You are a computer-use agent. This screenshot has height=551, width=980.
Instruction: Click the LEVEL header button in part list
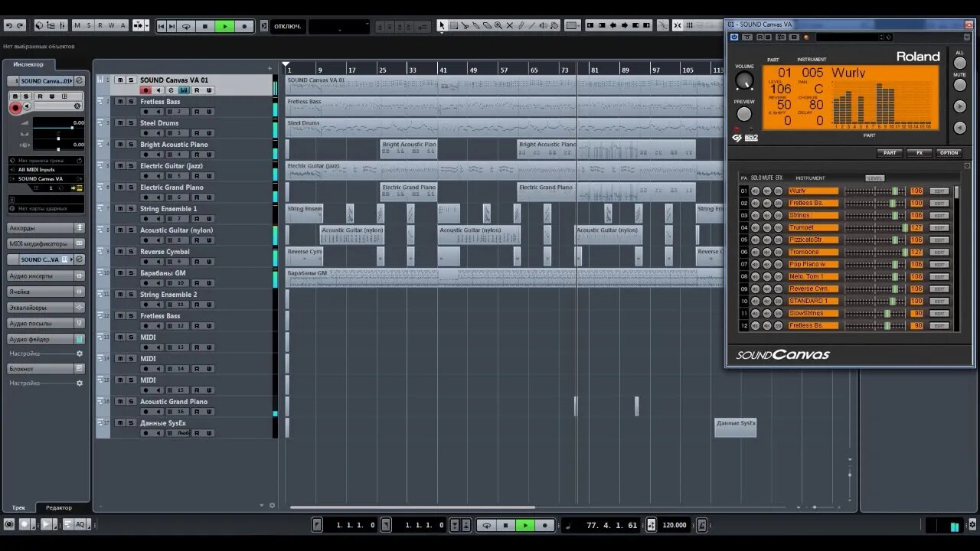874,178
